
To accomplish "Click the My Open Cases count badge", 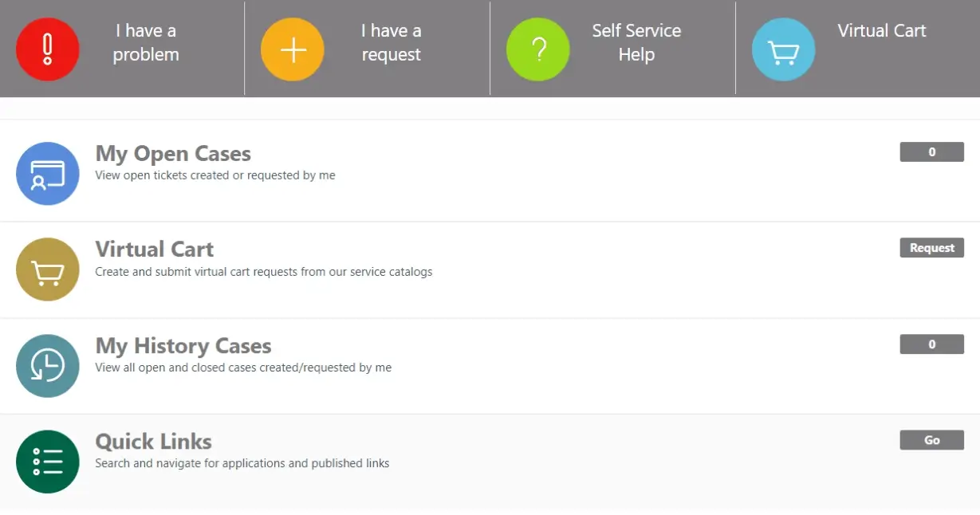I will [931, 152].
